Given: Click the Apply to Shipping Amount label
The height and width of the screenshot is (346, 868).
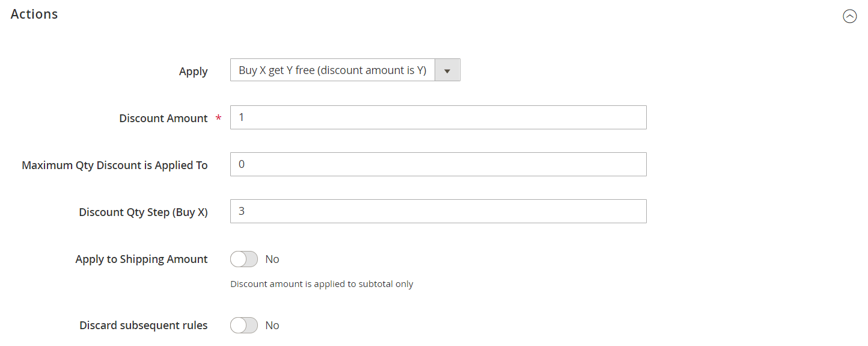Looking at the screenshot, I should pos(141,259).
